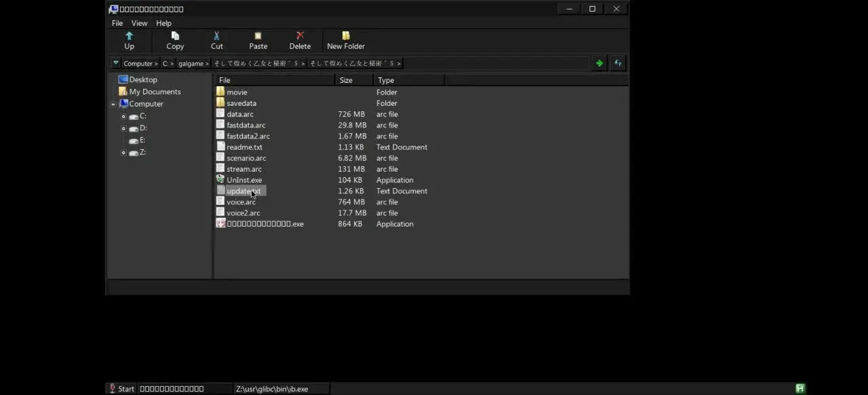
Task: Open the View menu
Action: [139, 23]
